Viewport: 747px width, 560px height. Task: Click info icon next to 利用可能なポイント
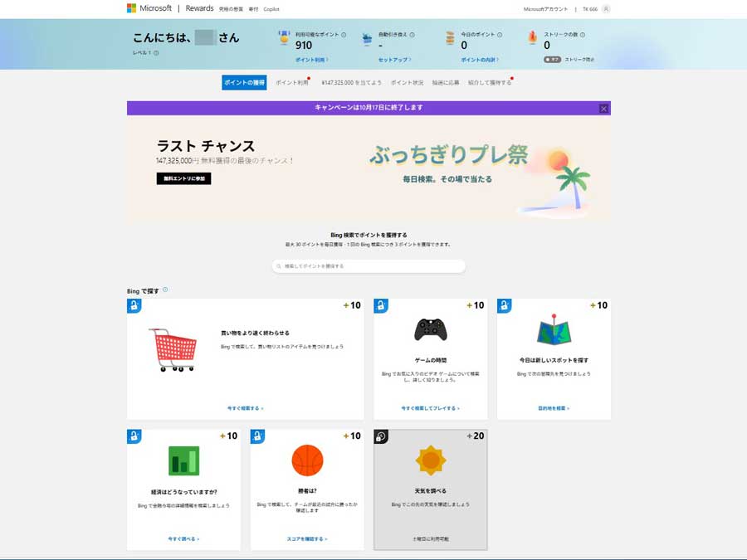[x=344, y=35]
